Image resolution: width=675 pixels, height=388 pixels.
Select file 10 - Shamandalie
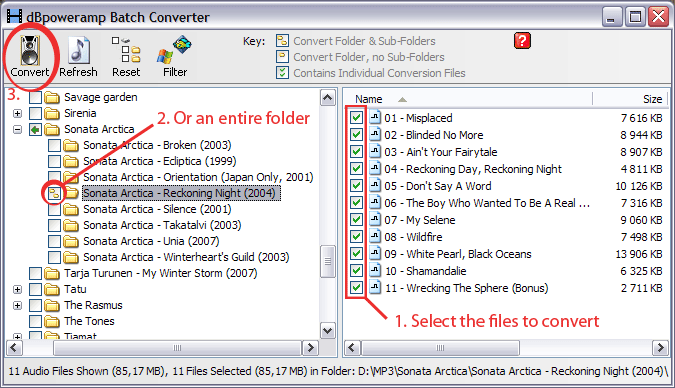(425, 271)
